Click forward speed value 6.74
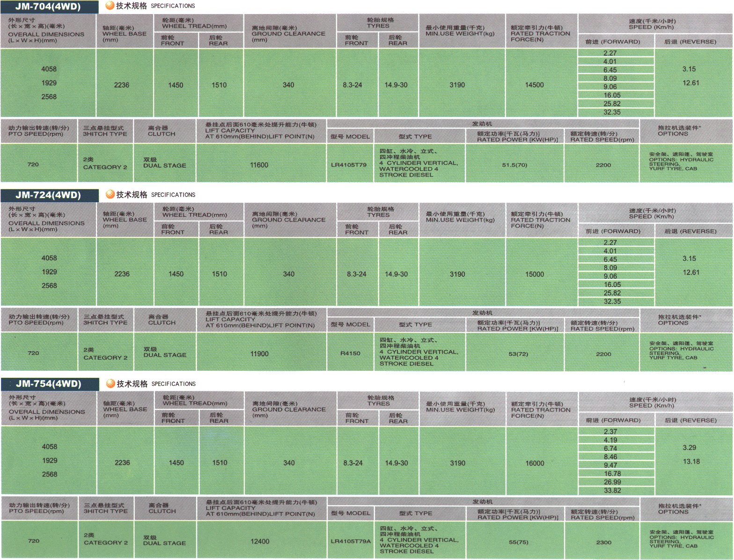Screen dimensions: 734x560 (x=610, y=449)
